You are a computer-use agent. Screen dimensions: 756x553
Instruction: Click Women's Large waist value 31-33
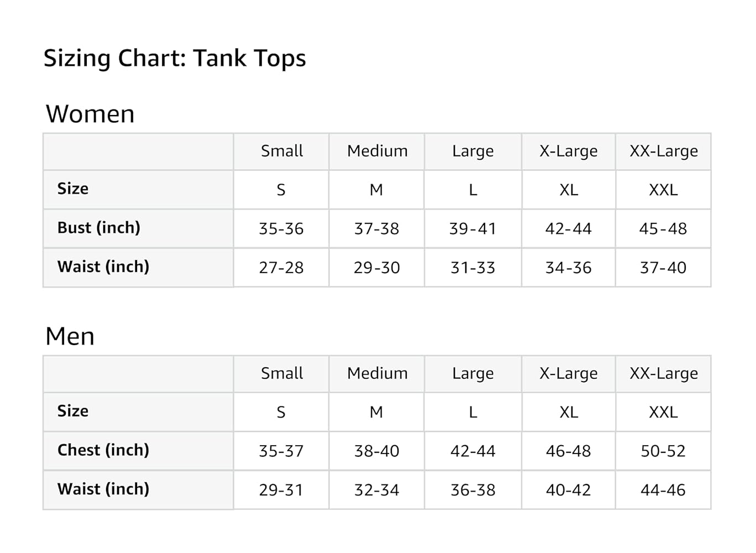473,268
